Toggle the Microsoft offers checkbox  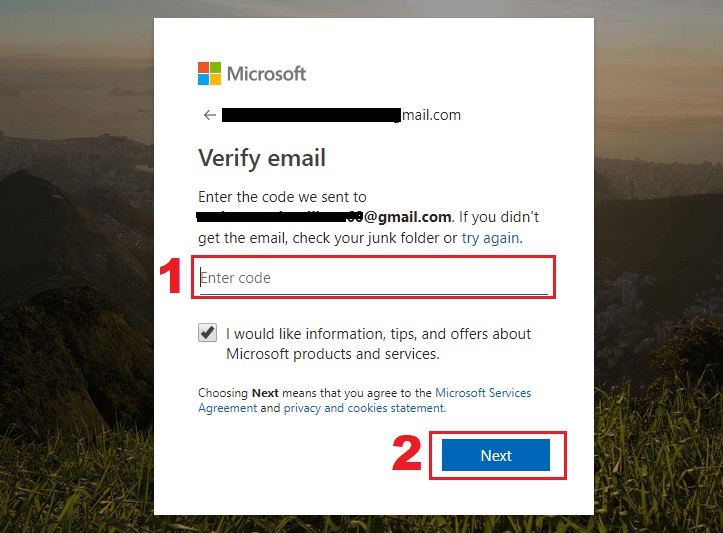click(x=208, y=333)
